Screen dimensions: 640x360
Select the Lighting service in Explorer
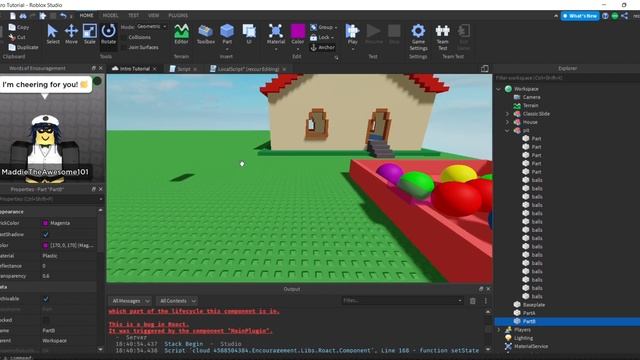coord(523,338)
